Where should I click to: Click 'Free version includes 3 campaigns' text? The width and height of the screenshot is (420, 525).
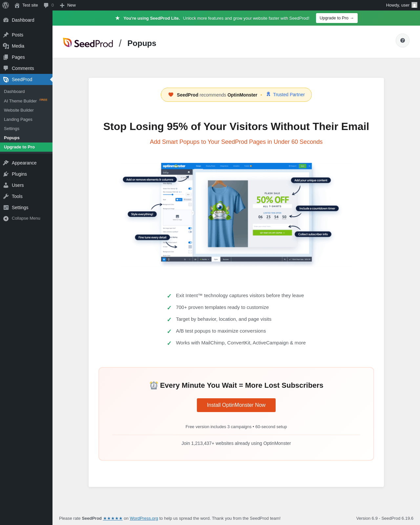click(236, 427)
